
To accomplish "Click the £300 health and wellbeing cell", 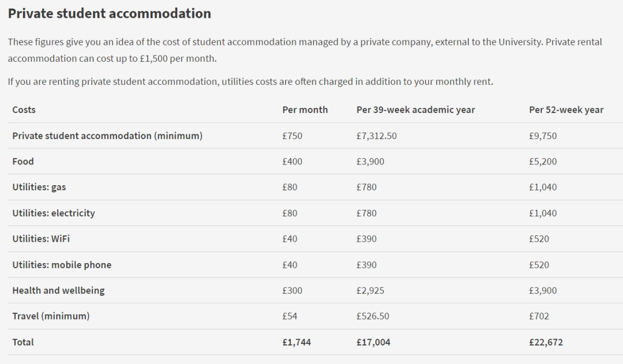I will pyautogui.click(x=292, y=291).
